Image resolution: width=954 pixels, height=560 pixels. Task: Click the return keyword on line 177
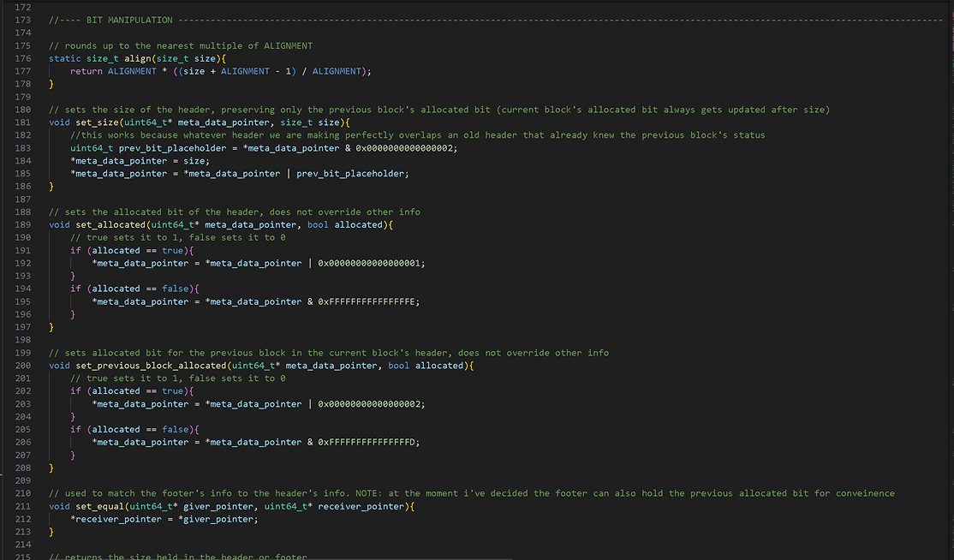(x=86, y=71)
